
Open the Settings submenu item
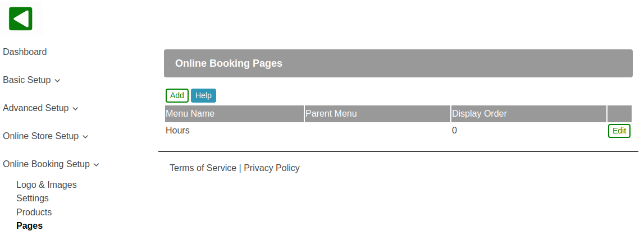tap(33, 198)
